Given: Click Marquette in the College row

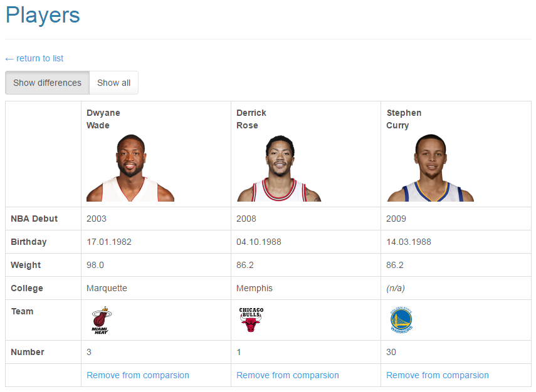Looking at the screenshot, I should (107, 288).
